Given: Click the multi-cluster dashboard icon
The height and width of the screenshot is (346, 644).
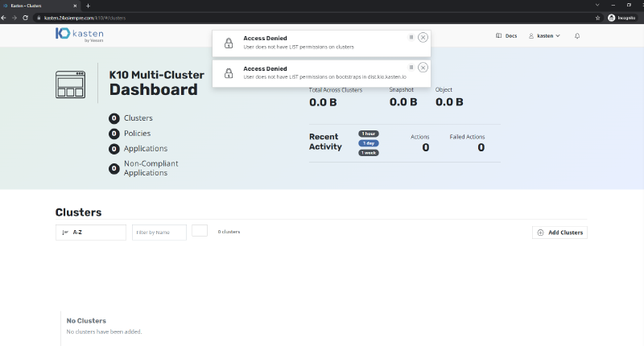Looking at the screenshot, I should (x=70, y=84).
